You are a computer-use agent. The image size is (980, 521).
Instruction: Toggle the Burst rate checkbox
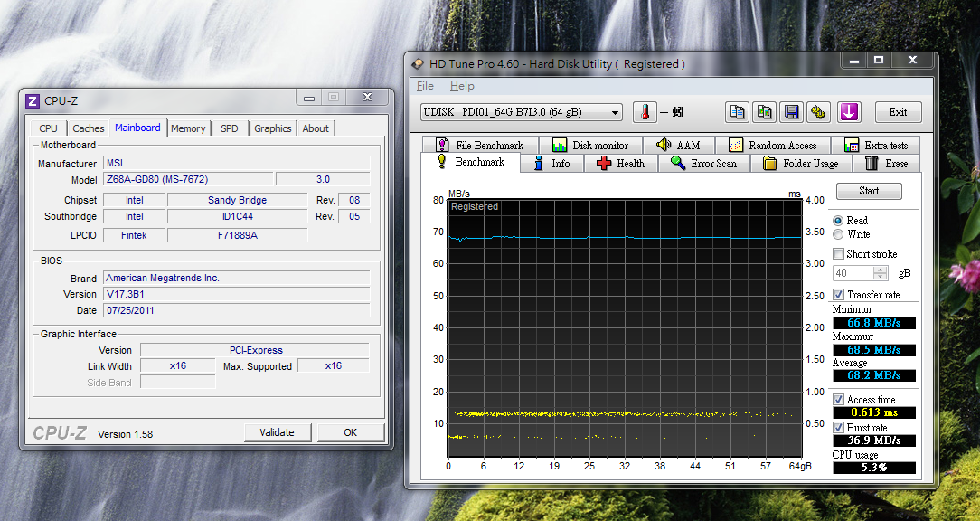click(839, 428)
